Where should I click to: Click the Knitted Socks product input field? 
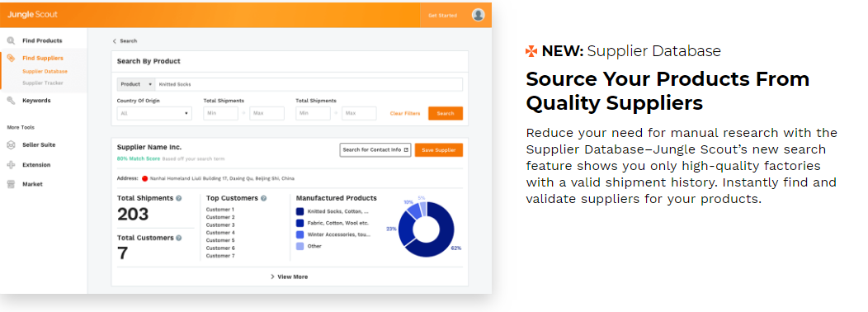pos(309,84)
